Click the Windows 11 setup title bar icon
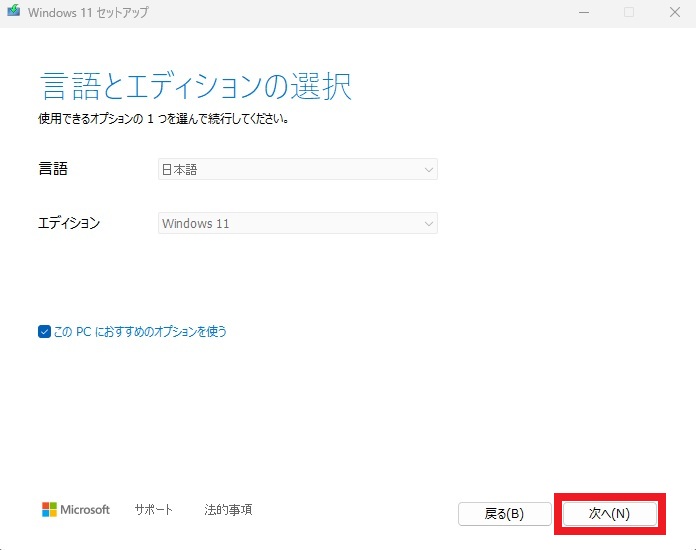This screenshot has width=696, height=550. pos(13,11)
